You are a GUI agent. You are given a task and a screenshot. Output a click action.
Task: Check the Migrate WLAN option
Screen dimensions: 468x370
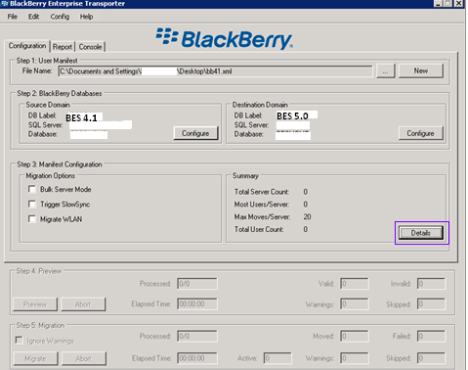tap(32, 219)
